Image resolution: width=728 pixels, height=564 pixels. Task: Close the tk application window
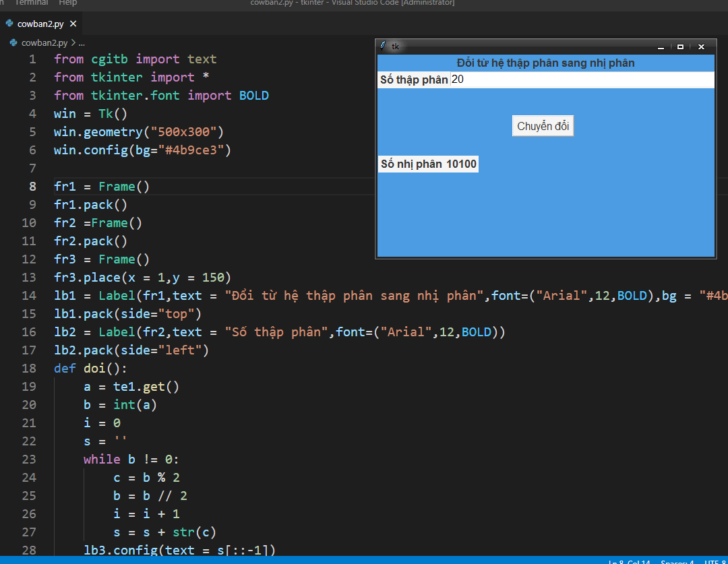(701, 46)
